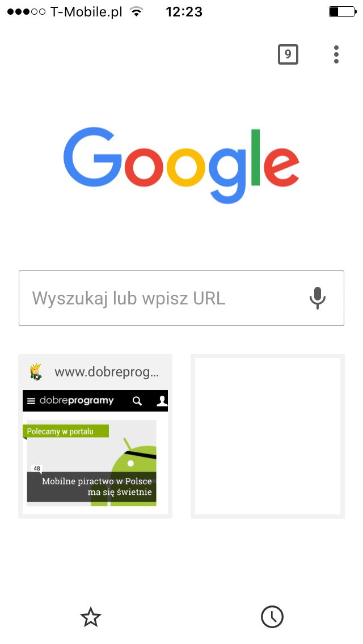
Task: Tap the 12:23 clock in status bar
Action: click(184, 12)
